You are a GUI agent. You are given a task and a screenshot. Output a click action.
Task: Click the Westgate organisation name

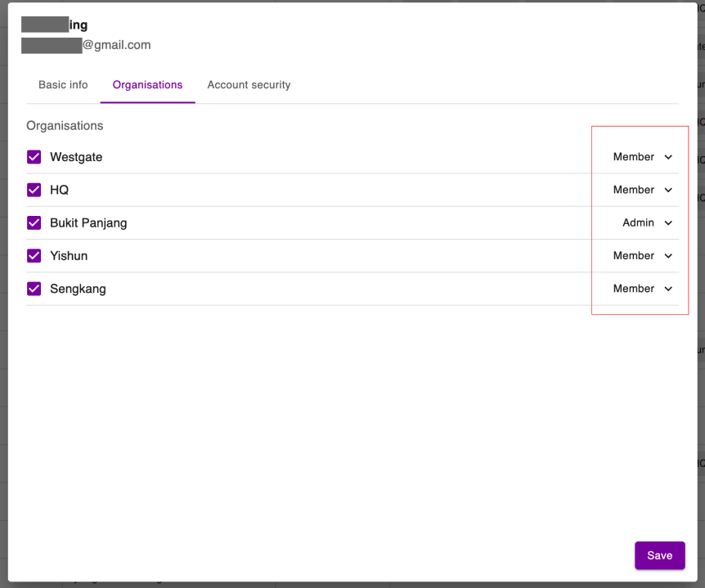click(x=76, y=157)
